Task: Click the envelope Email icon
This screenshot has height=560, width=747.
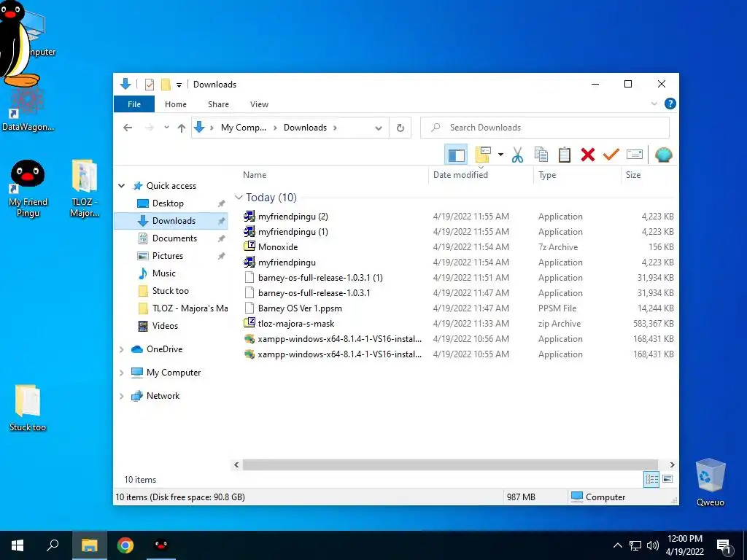Action: (635, 155)
